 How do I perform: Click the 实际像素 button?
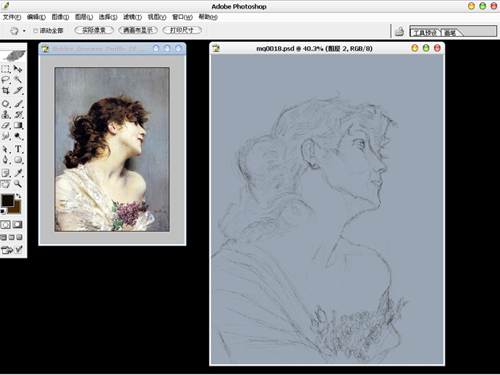94,30
